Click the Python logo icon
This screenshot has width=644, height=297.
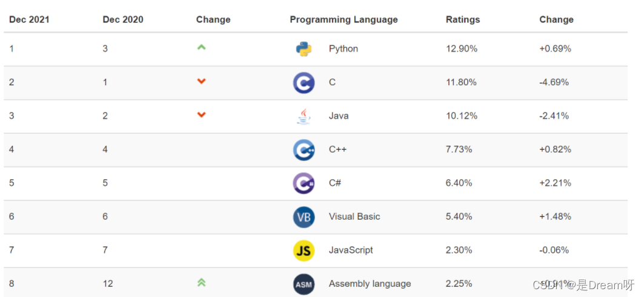click(x=304, y=49)
